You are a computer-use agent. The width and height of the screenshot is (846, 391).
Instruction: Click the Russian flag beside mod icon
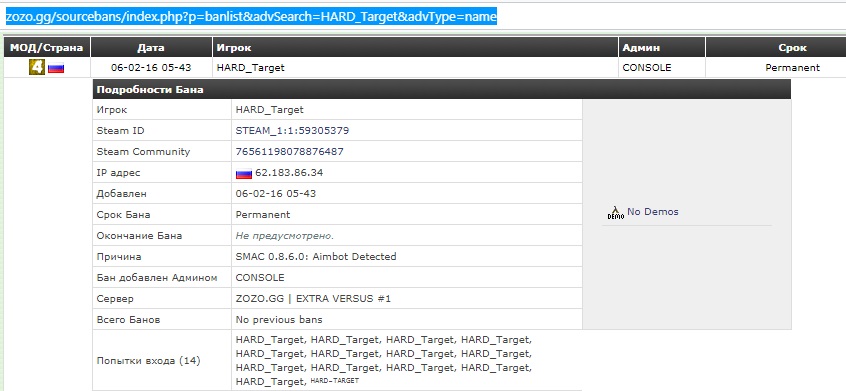[56, 68]
